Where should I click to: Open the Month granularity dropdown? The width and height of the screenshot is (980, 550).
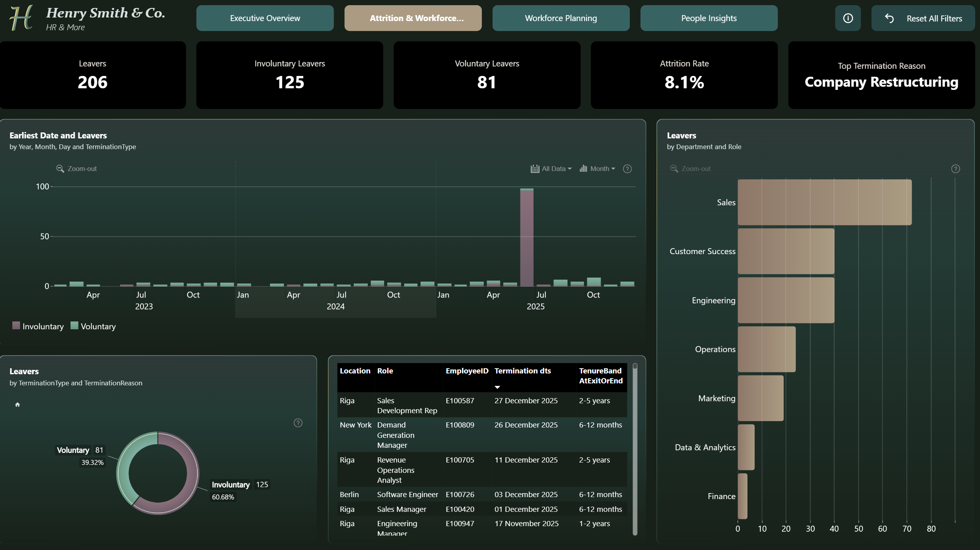pyautogui.click(x=597, y=169)
